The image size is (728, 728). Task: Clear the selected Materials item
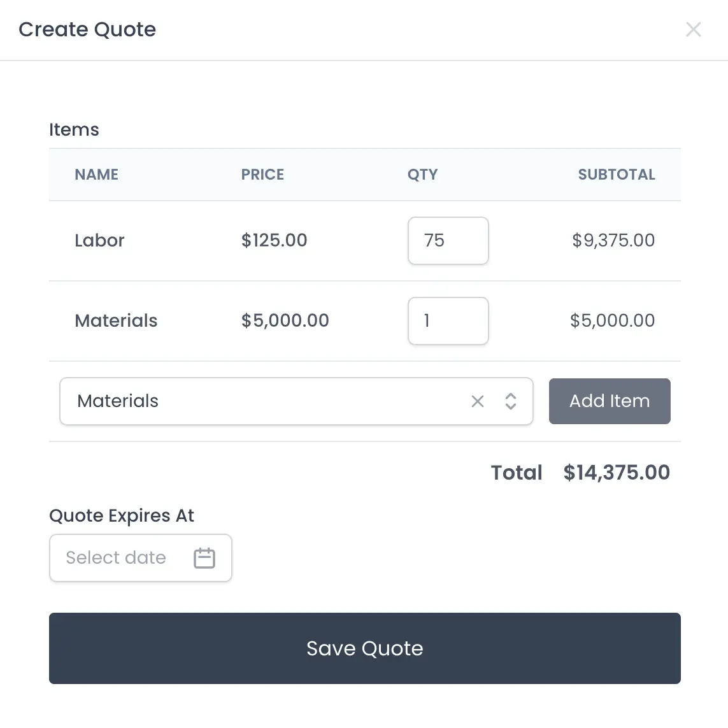(478, 401)
